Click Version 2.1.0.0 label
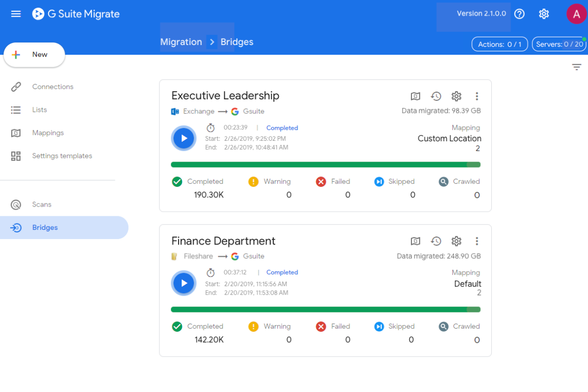The width and height of the screenshot is (588, 392). coord(481,14)
